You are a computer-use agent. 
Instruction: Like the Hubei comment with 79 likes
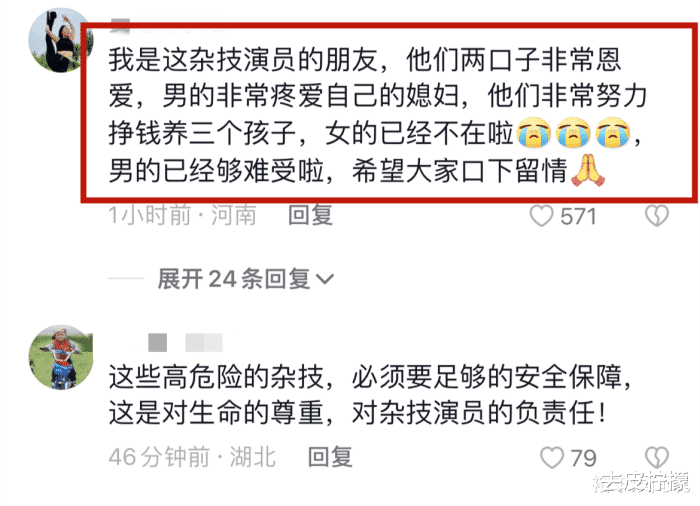pos(552,458)
